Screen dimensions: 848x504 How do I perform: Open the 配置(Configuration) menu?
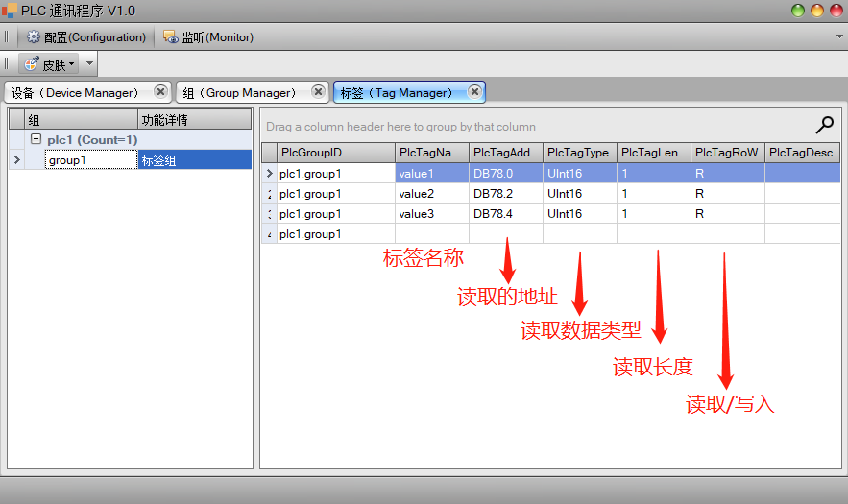tap(86, 36)
